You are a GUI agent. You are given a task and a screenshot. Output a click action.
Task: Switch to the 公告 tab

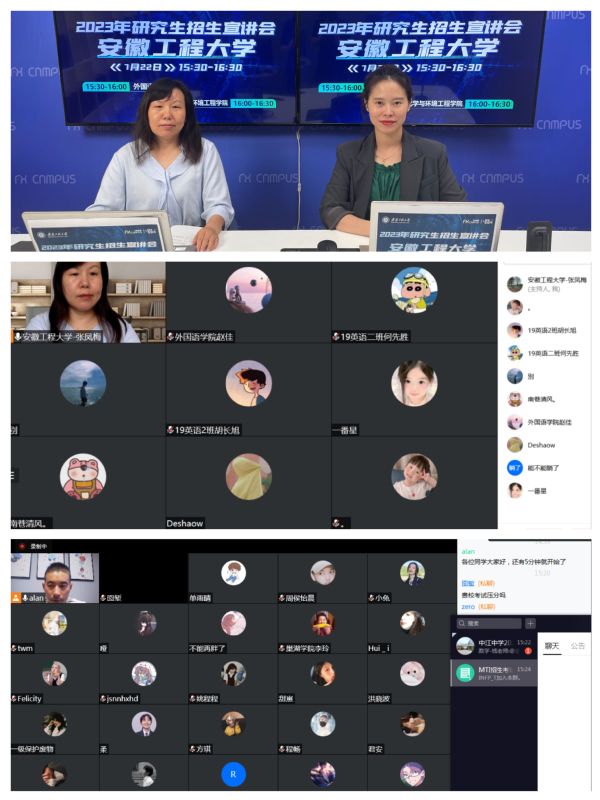[578, 646]
